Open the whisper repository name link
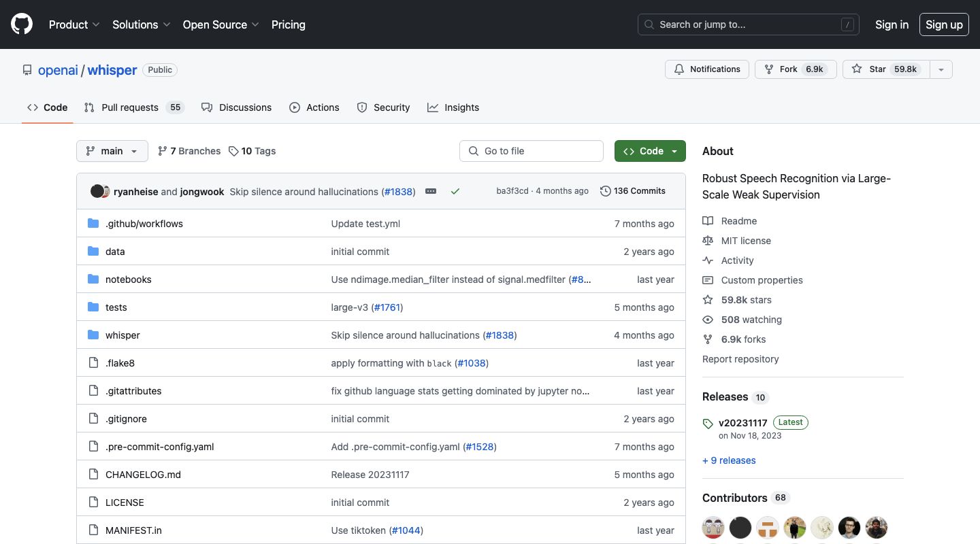Screen dimensions: 980x544 112,70
